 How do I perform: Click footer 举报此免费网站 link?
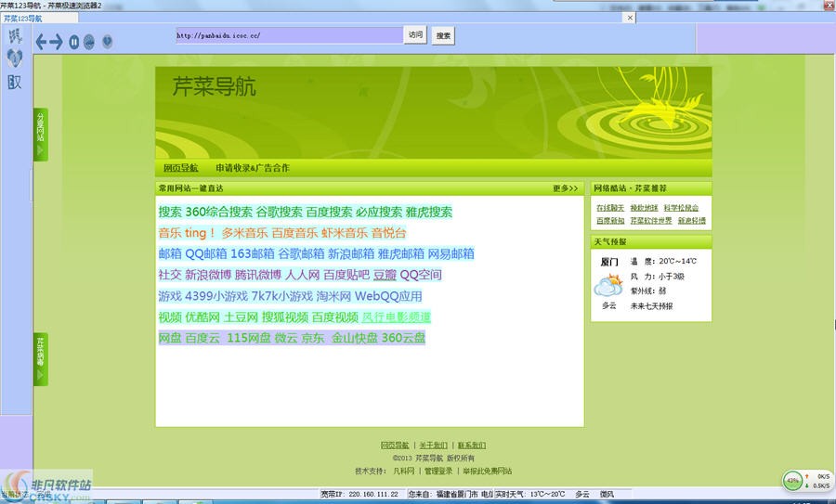[x=488, y=471]
